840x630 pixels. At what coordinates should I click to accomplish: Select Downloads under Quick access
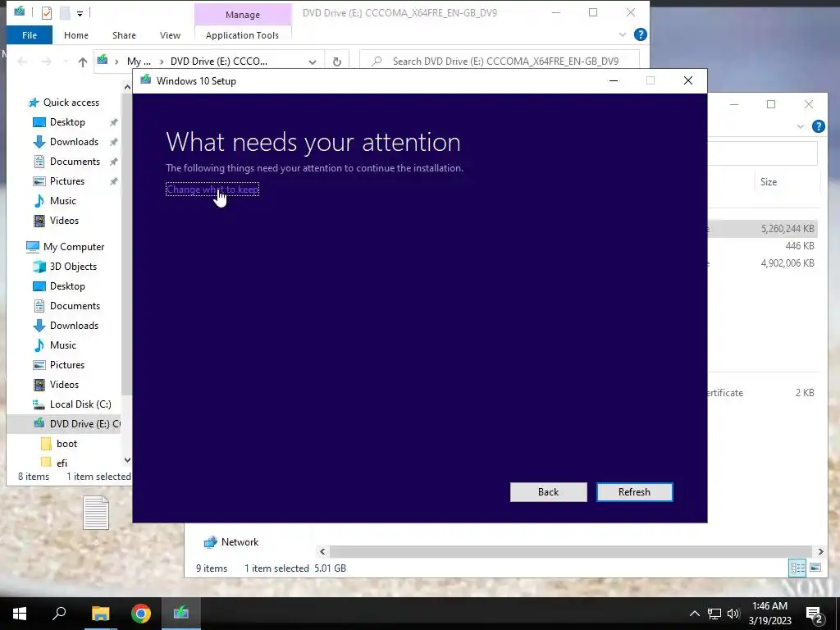point(74,142)
